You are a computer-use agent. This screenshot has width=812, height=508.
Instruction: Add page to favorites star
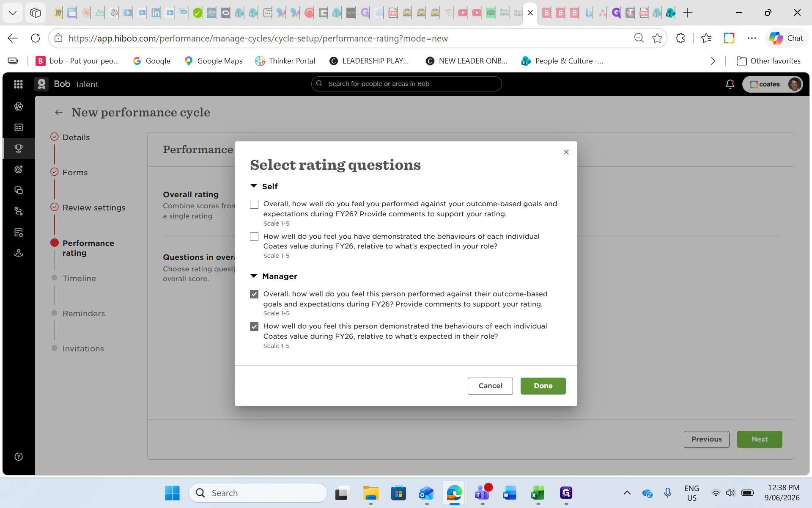(x=657, y=38)
